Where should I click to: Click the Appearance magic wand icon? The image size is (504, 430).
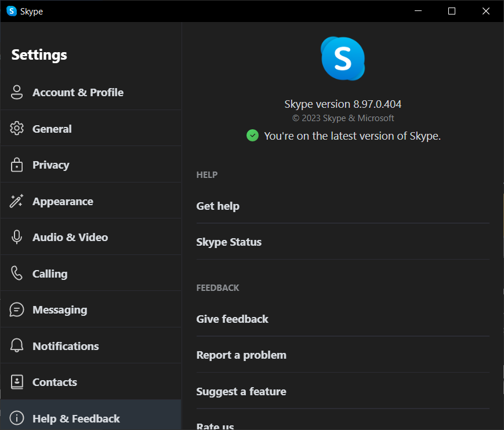point(17,201)
